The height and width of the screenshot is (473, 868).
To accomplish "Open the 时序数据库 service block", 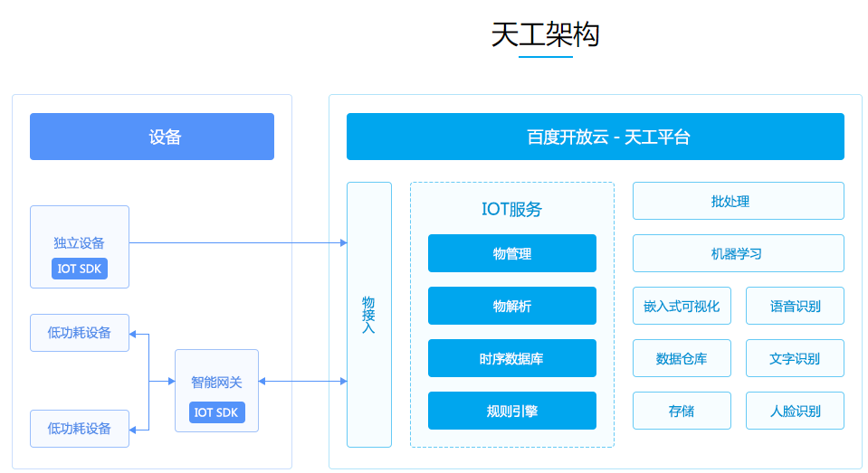I will point(512,358).
